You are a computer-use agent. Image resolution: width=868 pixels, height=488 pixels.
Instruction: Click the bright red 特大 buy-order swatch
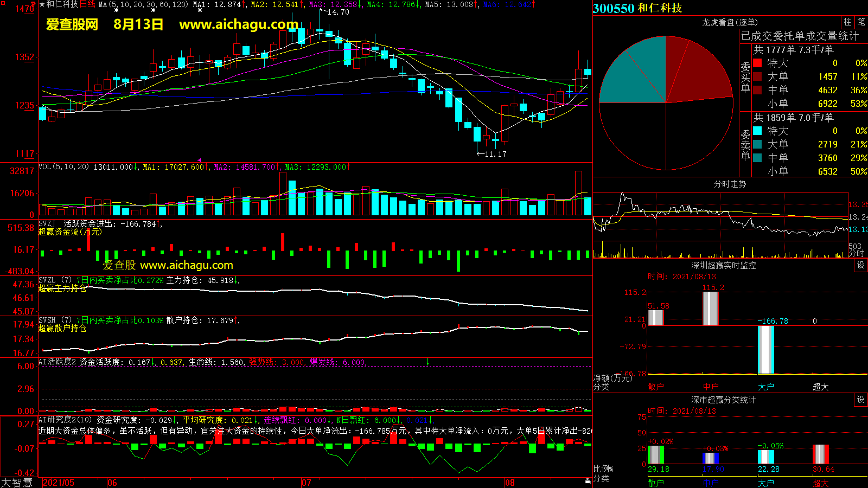[757, 63]
